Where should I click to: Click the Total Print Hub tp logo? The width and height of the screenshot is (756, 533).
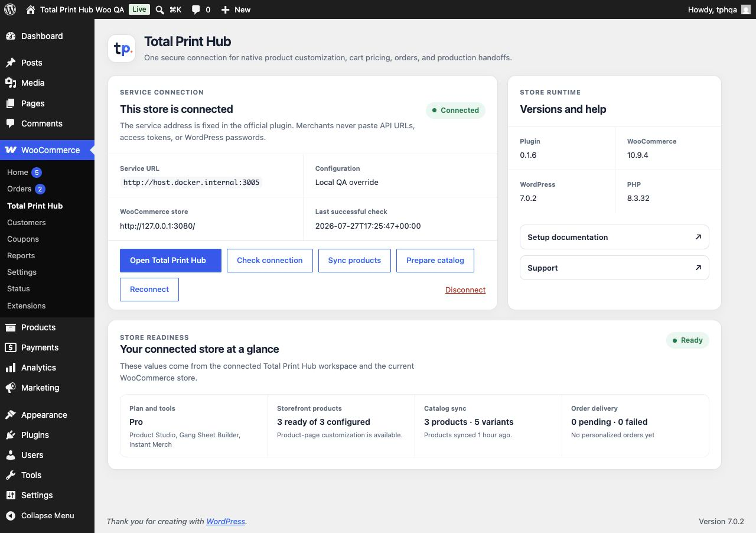click(x=122, y=48)
